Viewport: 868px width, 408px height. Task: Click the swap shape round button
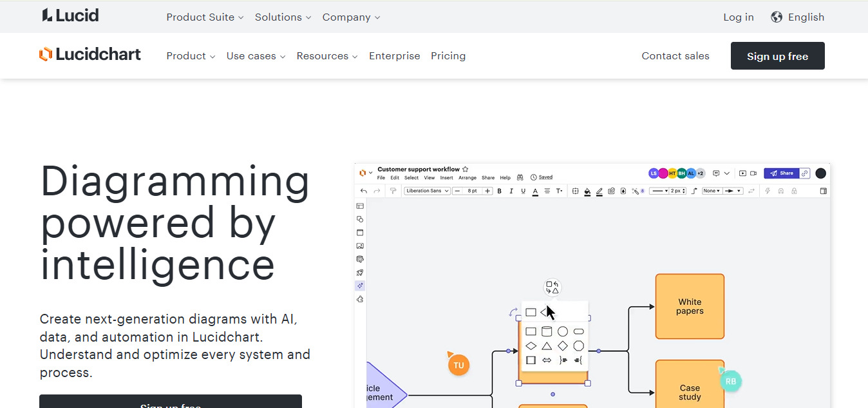pyautogui.click(x=552, y=287)
